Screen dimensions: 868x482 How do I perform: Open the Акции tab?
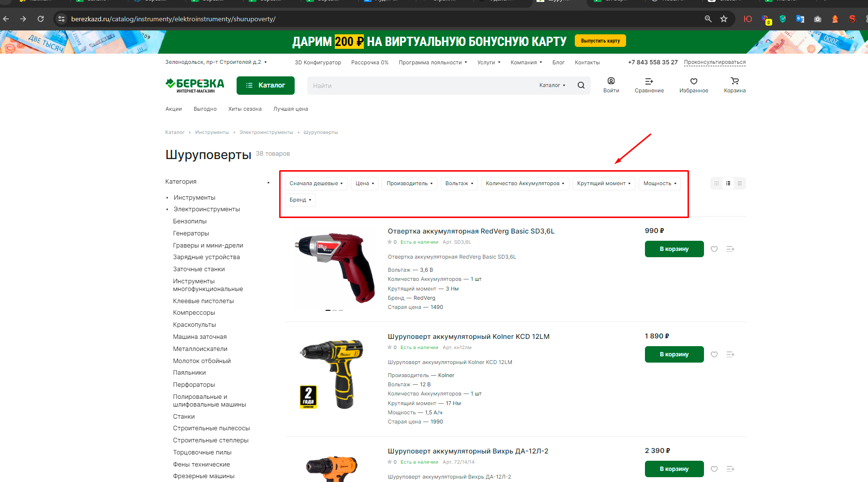click(x=174, y=109)
